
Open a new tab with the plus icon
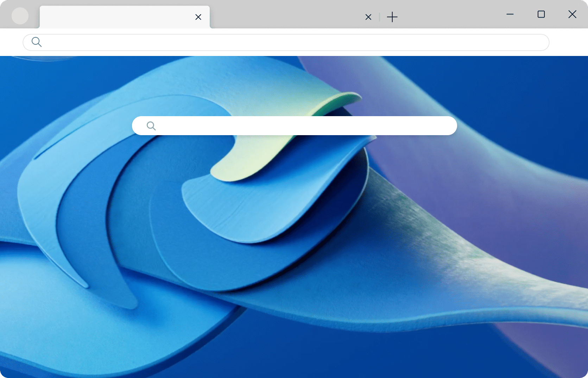point(392,17)
